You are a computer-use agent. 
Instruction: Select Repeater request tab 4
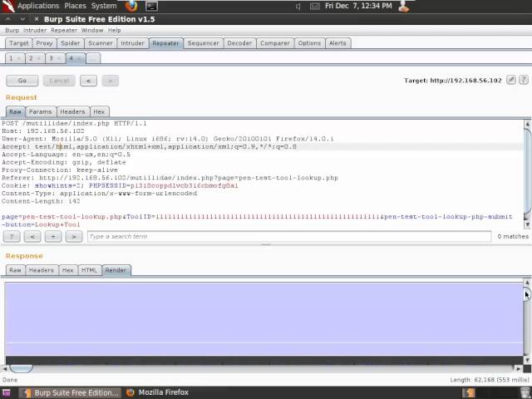click(76, 58)
